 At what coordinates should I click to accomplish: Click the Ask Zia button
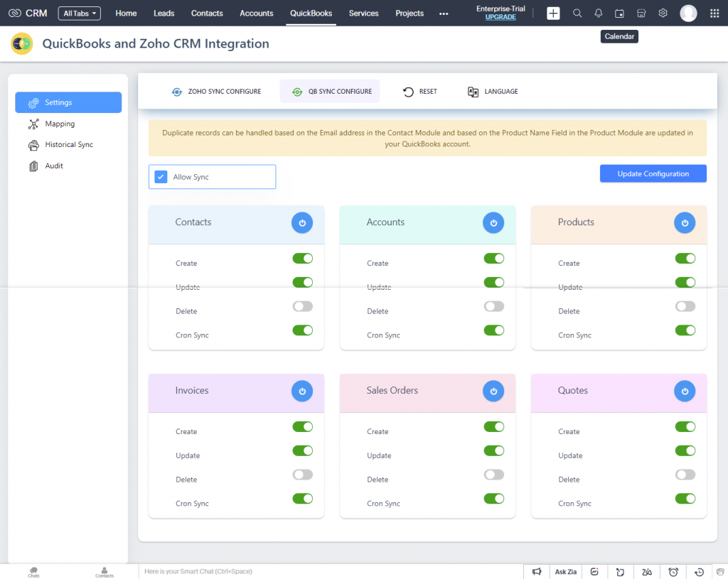[565, 572]
